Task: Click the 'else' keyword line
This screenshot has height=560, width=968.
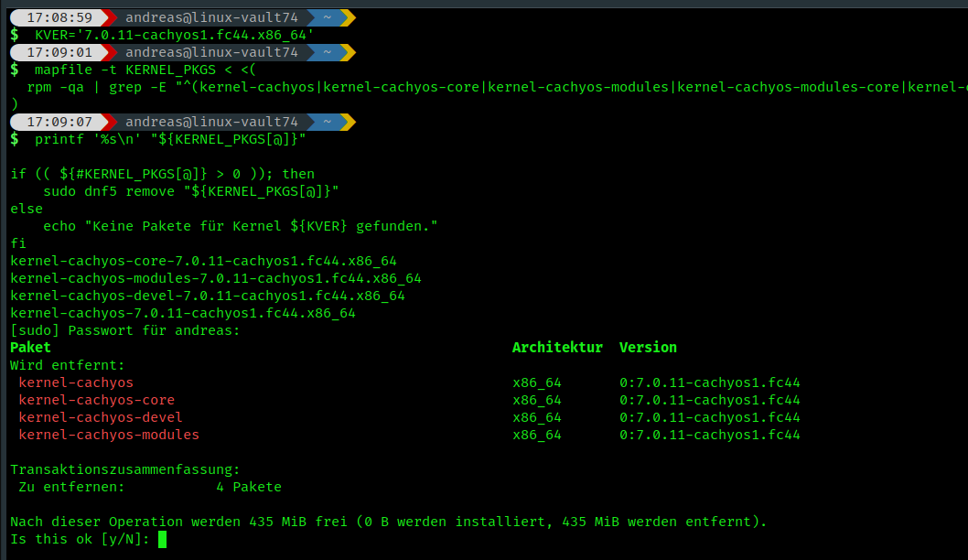Action: click(27, 209)
